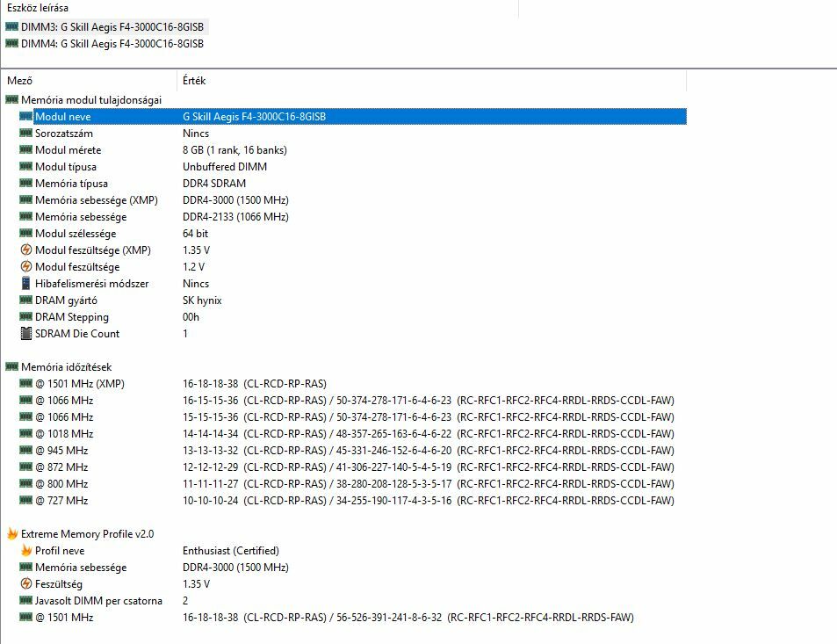Image resolution: width=837 pixels, height=644 pixels.
Task: Click the 64 bit value
Action: (x=195, y=234)
